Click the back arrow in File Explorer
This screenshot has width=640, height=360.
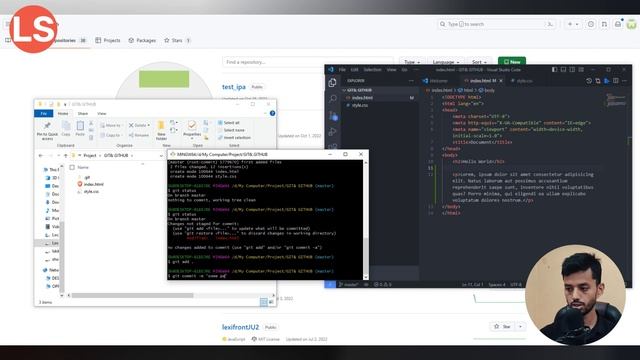point(41,156)
